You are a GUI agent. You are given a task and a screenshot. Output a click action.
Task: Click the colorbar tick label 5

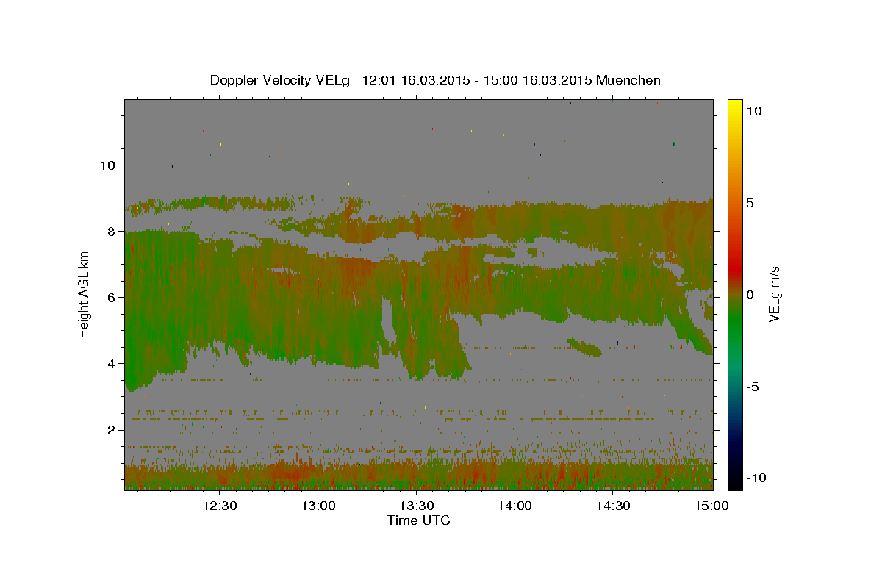pyautogui.click(x=750, y=203)
